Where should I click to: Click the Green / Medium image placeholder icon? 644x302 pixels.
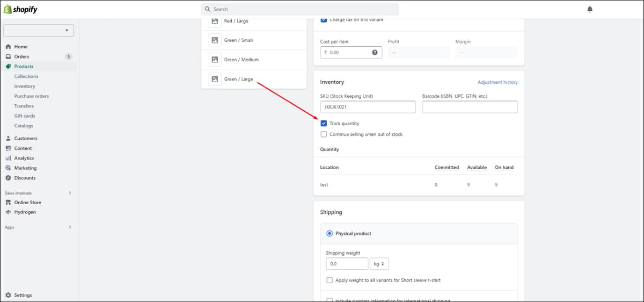215,60
